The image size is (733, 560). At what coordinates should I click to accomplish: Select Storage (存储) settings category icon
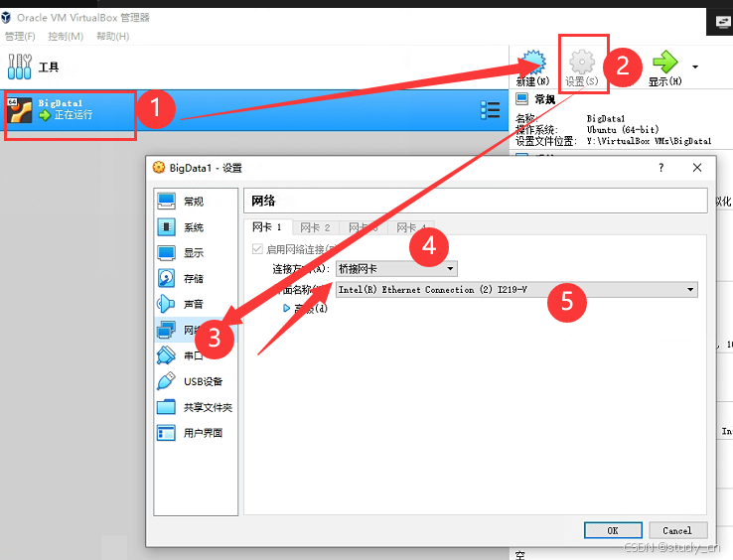(167, 279)
